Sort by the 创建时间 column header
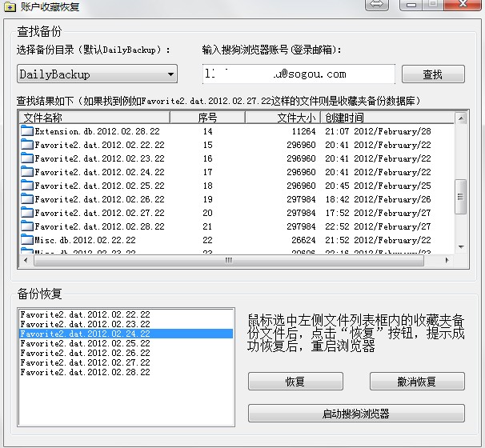Image resolution: width=485 pixels, height=448 pixels. pos(387,118)
